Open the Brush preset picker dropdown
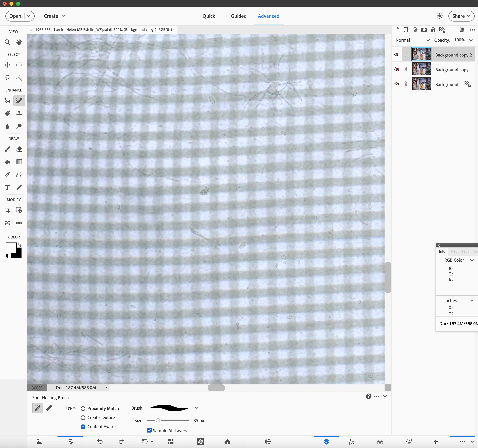Screen dimensions: 478x448 196,408
